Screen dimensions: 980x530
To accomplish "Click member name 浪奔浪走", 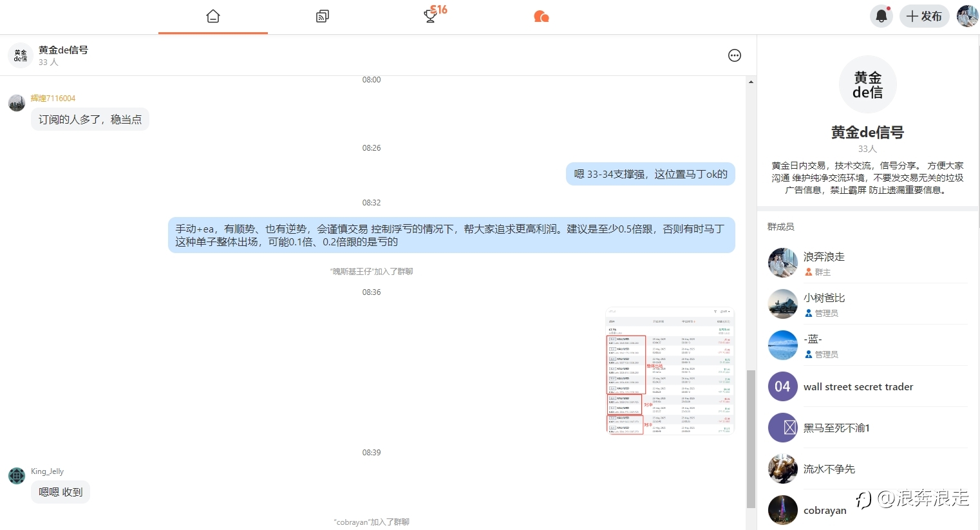I will (x=824, y=256).
